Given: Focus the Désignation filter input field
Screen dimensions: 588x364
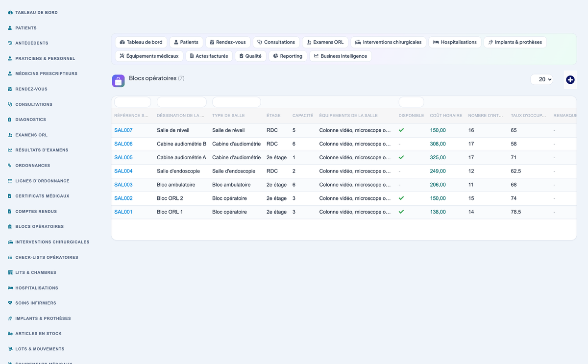Looking at the screenshot, I should pos(182,102).
